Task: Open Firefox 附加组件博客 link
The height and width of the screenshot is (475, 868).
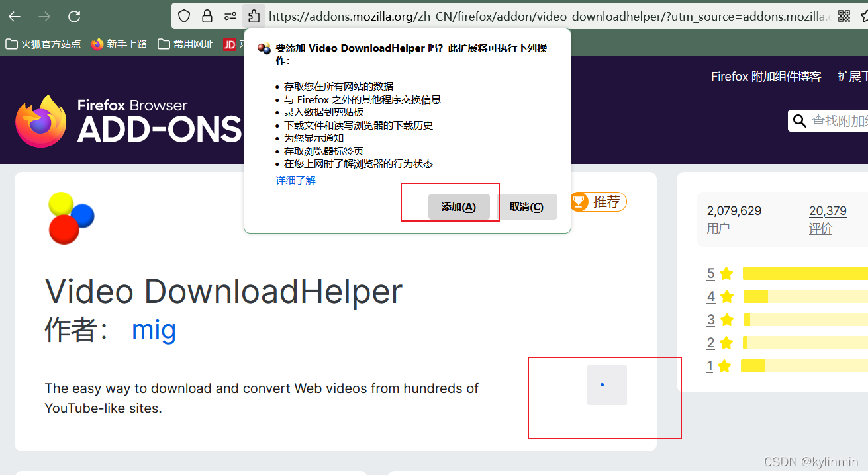Action: click(x=766, y=77)
